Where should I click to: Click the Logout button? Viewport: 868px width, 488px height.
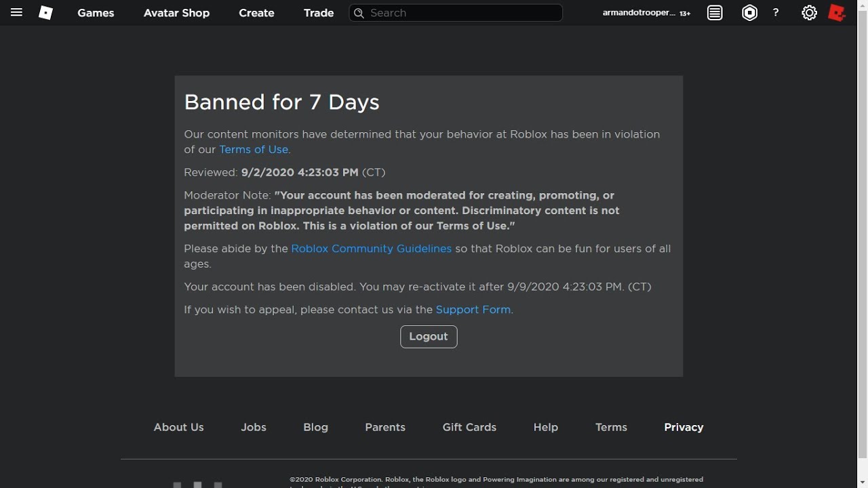point(429,336)
